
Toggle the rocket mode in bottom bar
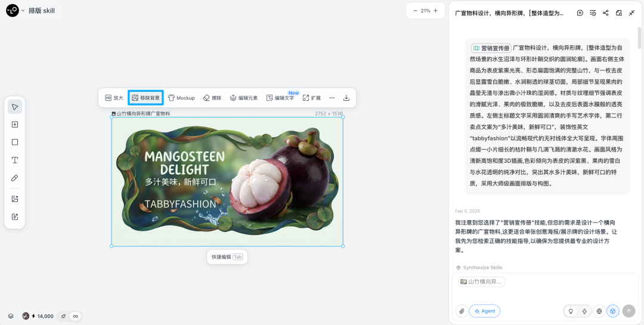pos(63,316)
